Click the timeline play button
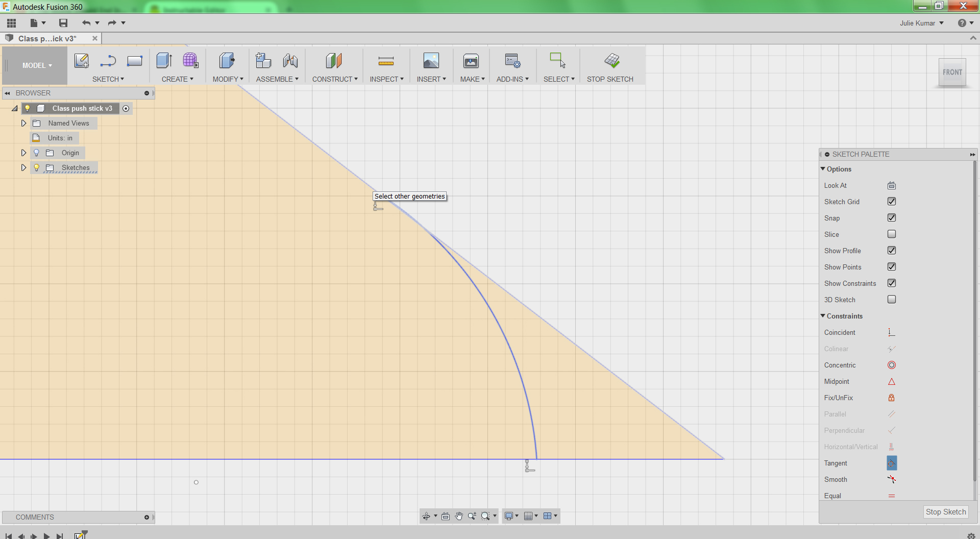 (46, 536)
